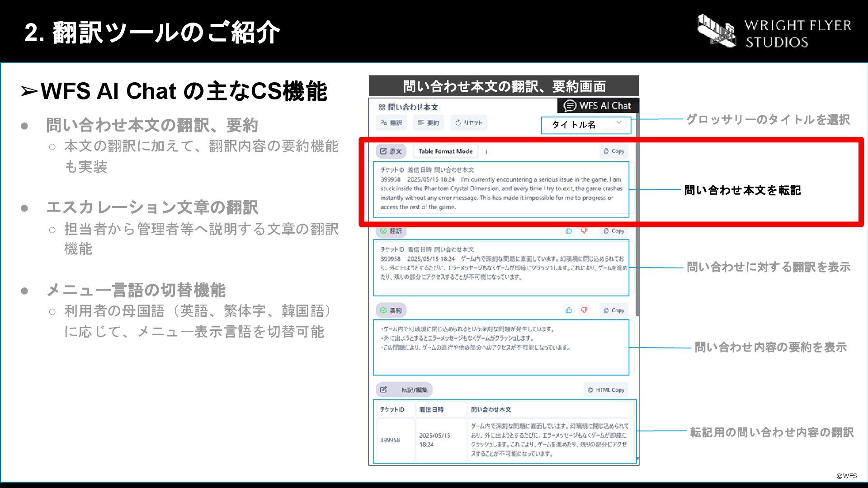Image resolution: width=868 pixels, height=488 pixels.
Task: Give thumbs down to the 翻訳 result
Action: pos(584,231)
